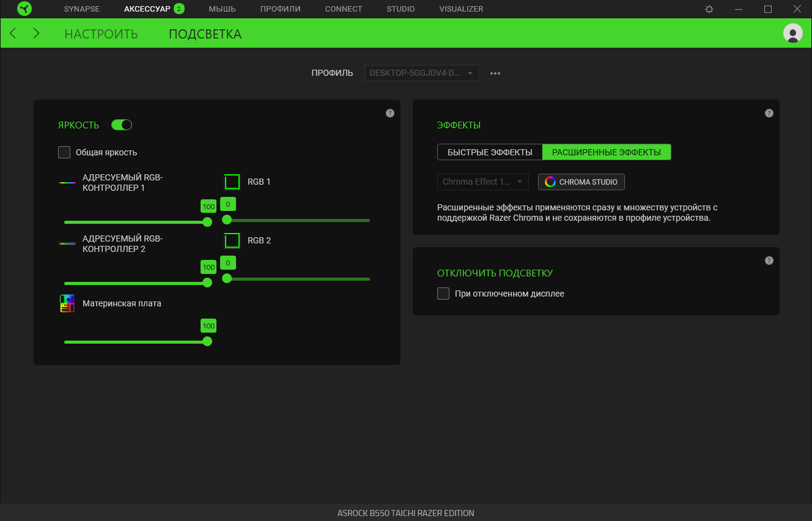
Task: Open the VISUALIZER tab
Action: click(x=461, y=9)
